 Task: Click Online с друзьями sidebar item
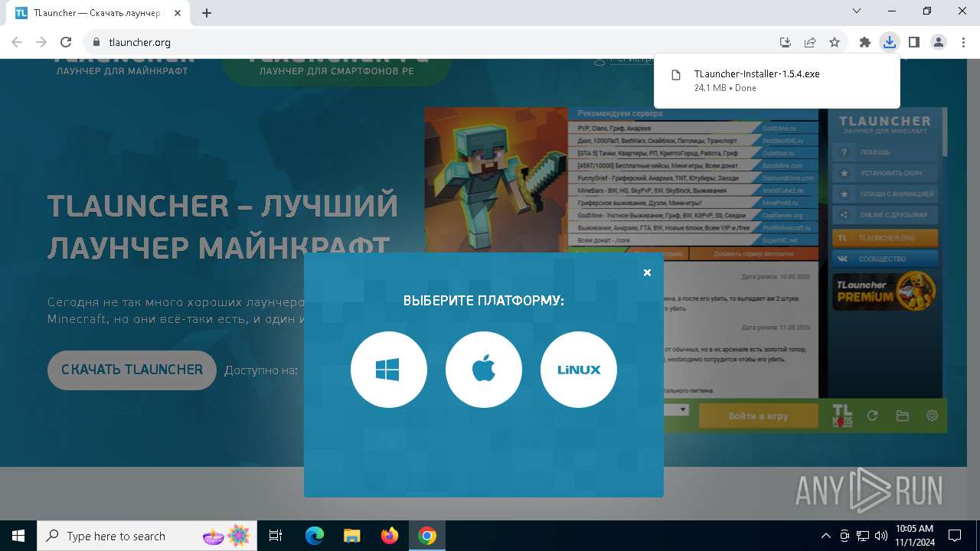(x=884, y=215)
